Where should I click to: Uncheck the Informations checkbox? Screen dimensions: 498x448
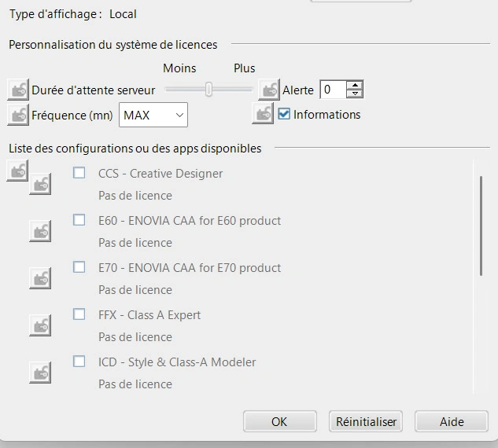(x=285, y=114)
